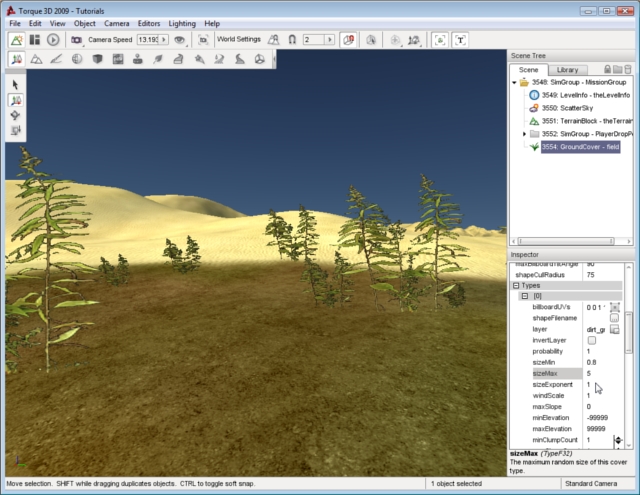
Task: Expand the SimGroup PlayerDropPoints node
Action: 524,133
